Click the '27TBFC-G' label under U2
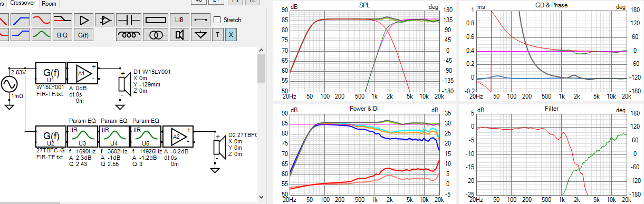Viewport: 644px width, 204px height. click(51, 151)
